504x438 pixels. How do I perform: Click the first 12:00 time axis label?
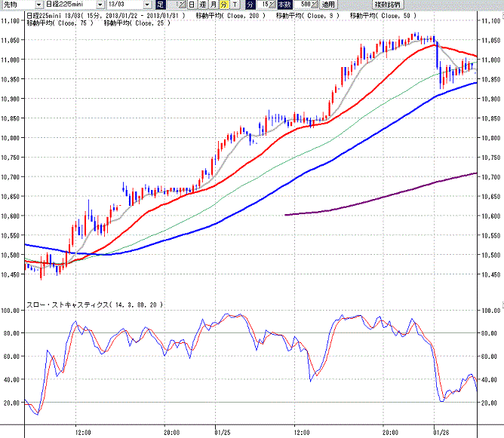(83, 433)
